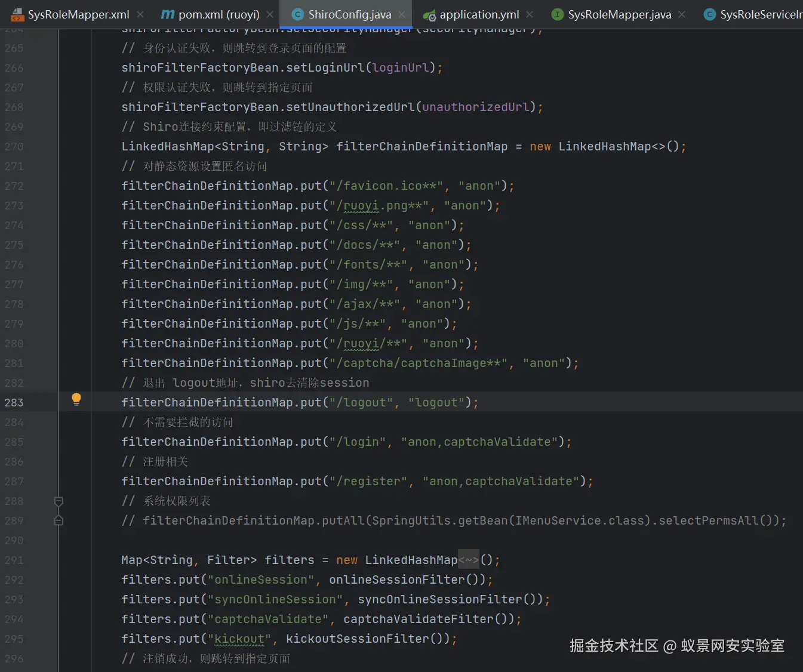Click the "/fonts/**" path string
This screenshot has height=672, width=803.
coord(369,264)
